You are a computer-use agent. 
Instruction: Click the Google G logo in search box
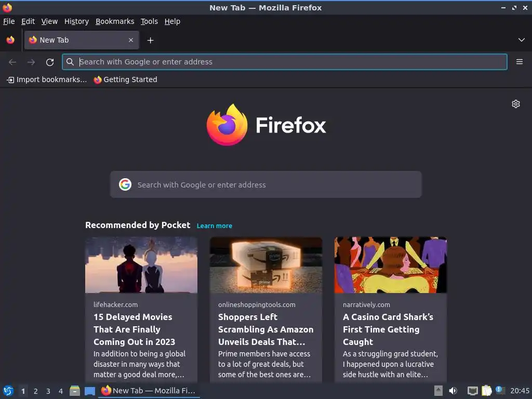point(125,184)
